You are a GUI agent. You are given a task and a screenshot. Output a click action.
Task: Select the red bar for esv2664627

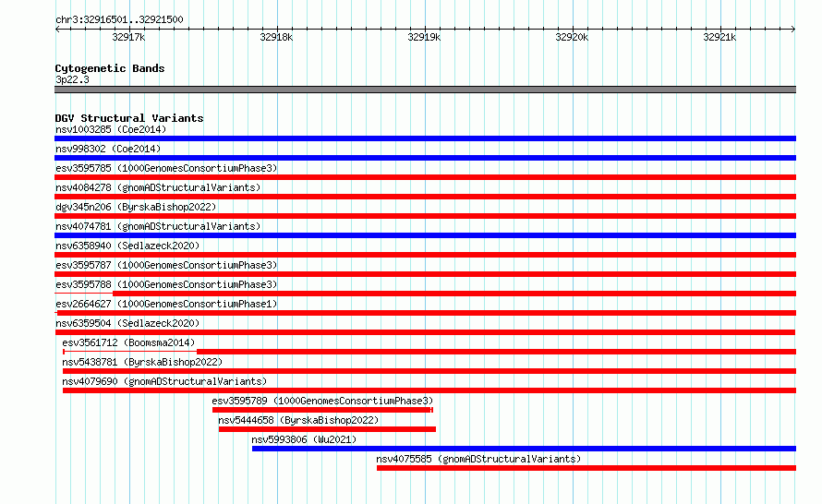[427, 313]
